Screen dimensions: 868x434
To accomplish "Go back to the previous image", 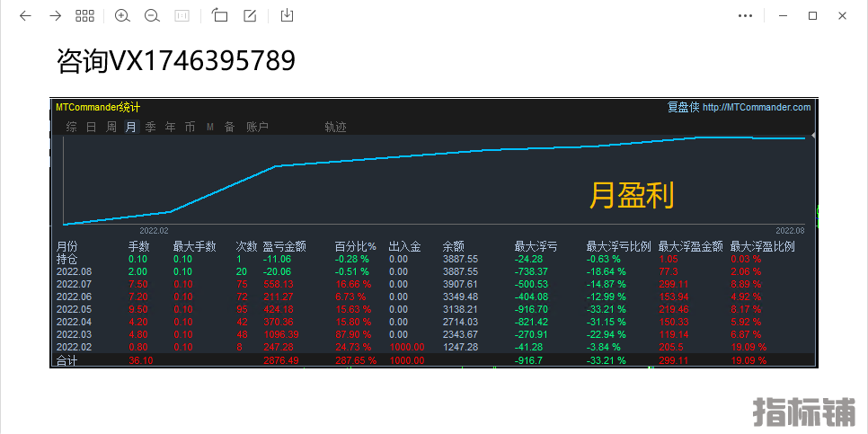I will point(25,16).
